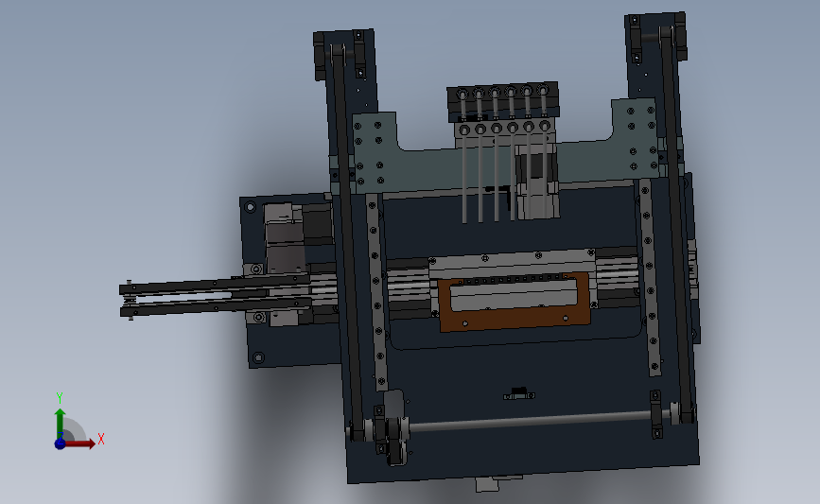Click the red X axis arrow of the triad
The width and height of the screenshot is (820, 504).
pos(79,443)
